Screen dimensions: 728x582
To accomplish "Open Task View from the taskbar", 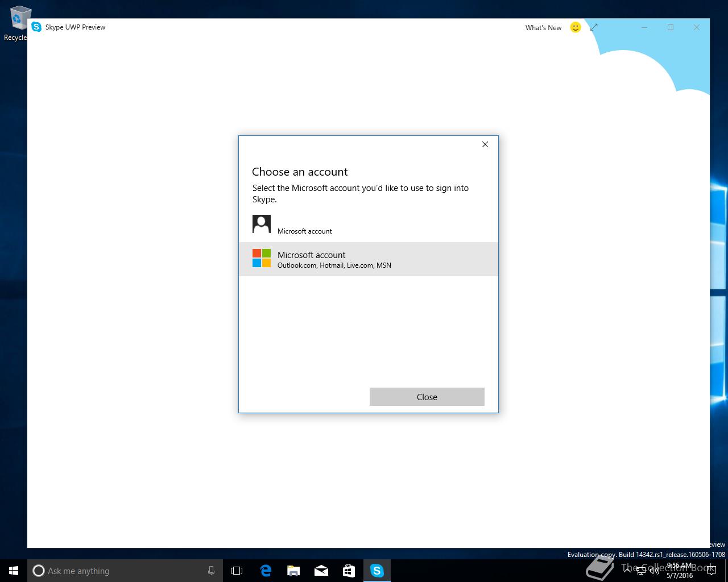I will pyautogui.click(x=237, y=571).
